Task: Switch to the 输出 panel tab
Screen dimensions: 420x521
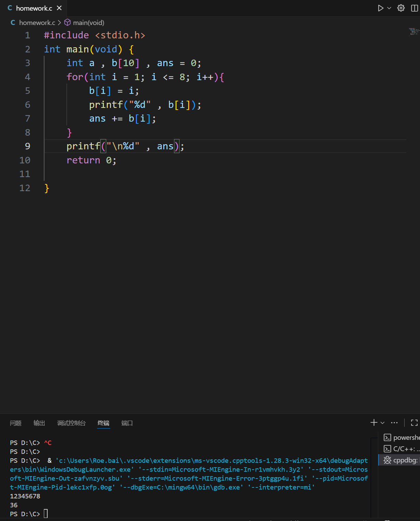Action: click(39, 423)
